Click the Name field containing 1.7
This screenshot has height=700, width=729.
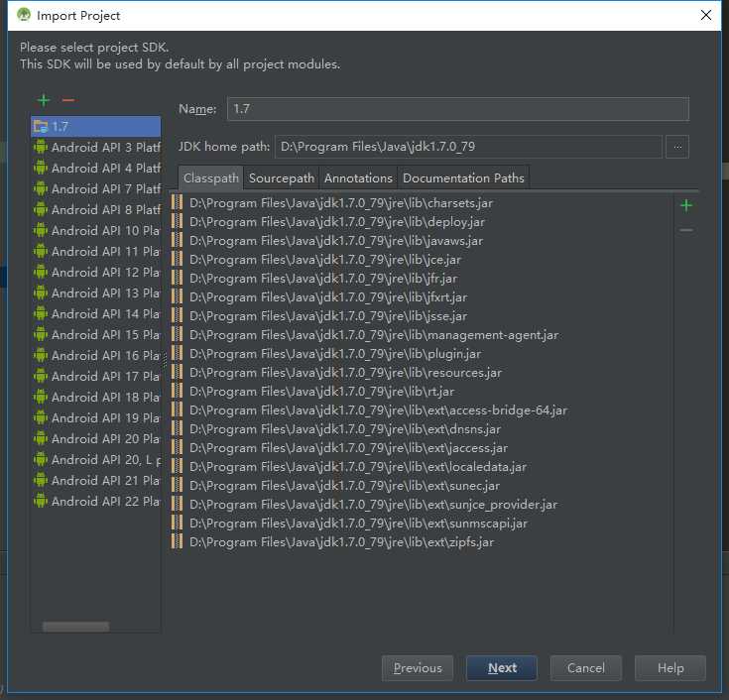coord(458,109)
